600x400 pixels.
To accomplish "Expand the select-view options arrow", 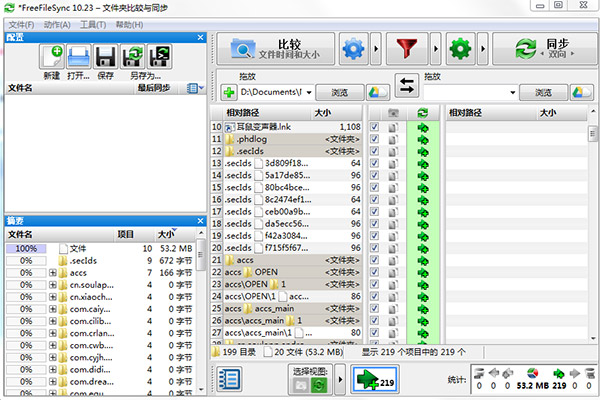I will [340, 378].
